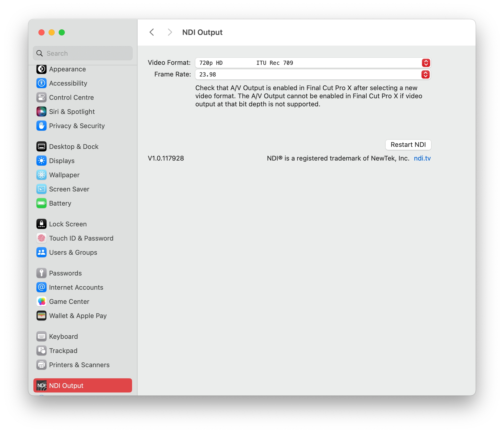The height and width of the screenshot is (433, 504).
Task: Click the Battery icon in sidebar
Action: click(x=41, y=203)
